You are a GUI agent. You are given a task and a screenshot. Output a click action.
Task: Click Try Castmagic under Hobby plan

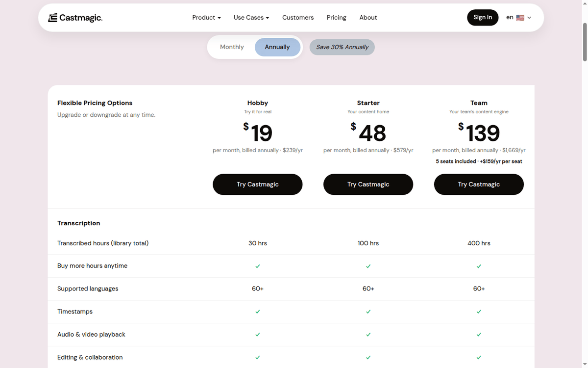click(x=258, y=184)
